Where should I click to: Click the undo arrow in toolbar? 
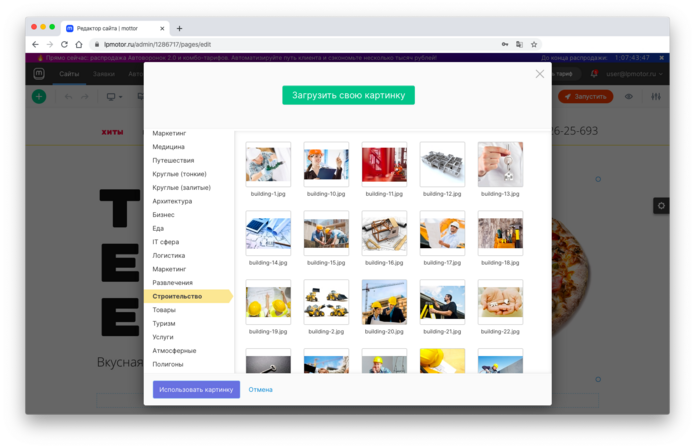68,96
